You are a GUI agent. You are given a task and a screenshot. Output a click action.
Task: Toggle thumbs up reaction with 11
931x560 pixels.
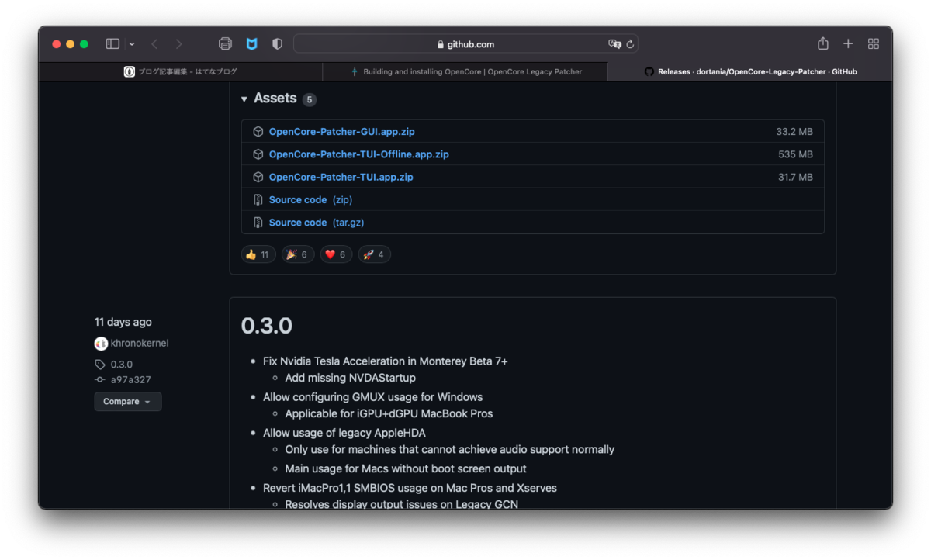tap(258, 254)
